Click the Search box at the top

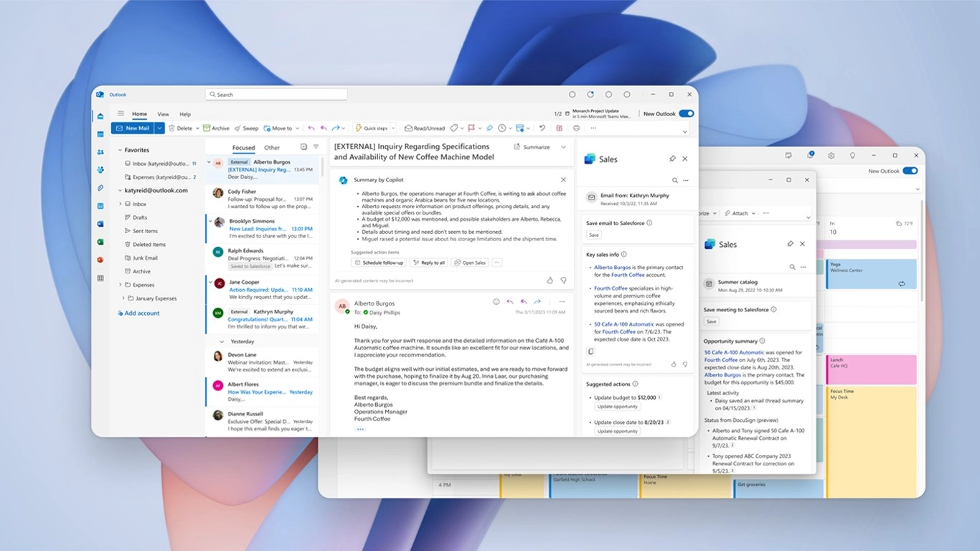pos(276,95)
